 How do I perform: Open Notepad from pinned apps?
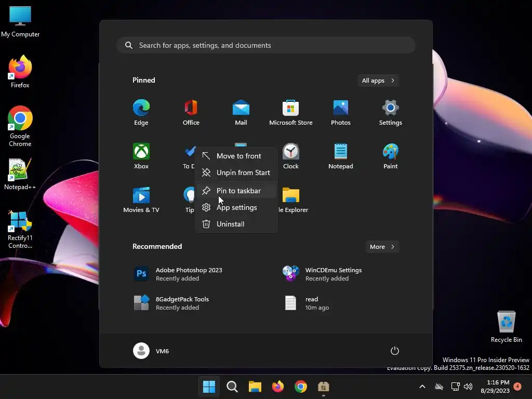point(341,156)
